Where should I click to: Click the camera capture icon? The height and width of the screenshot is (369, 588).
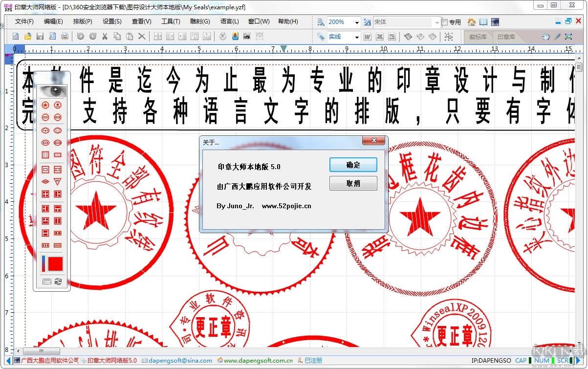pyautogui.click(x=247, y=37)
